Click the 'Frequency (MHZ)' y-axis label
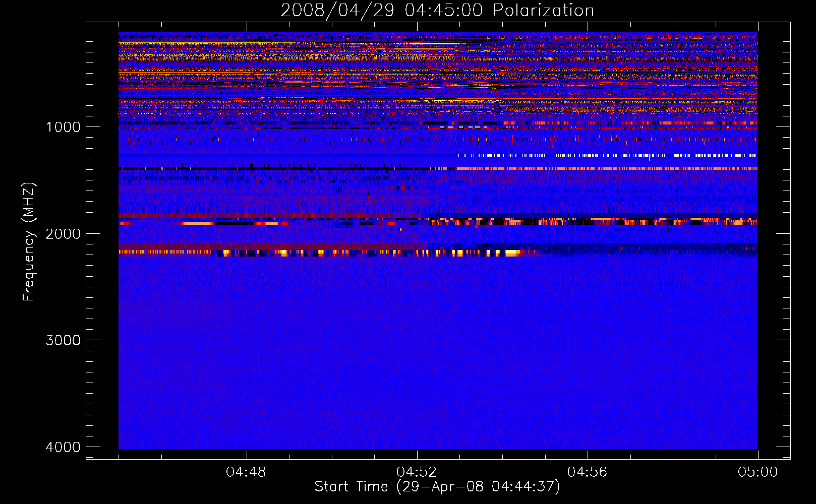Image resolution: width=816 pixels, height=504 pixels. pos(28,242)
